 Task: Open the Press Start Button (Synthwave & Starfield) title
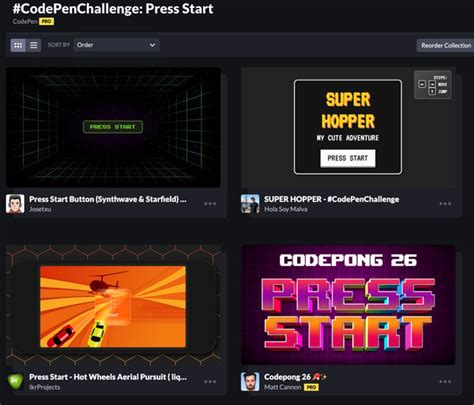coord(108,199)
